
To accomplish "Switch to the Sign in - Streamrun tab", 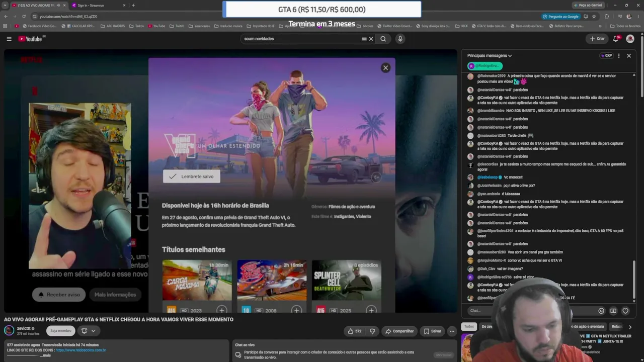I will [99, 5].
